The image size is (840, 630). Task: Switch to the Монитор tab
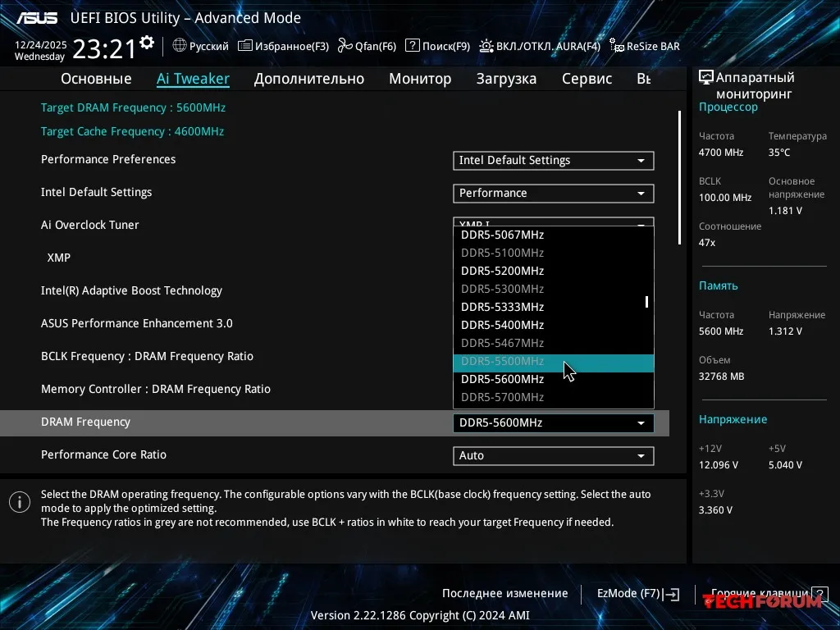[420, 79]
